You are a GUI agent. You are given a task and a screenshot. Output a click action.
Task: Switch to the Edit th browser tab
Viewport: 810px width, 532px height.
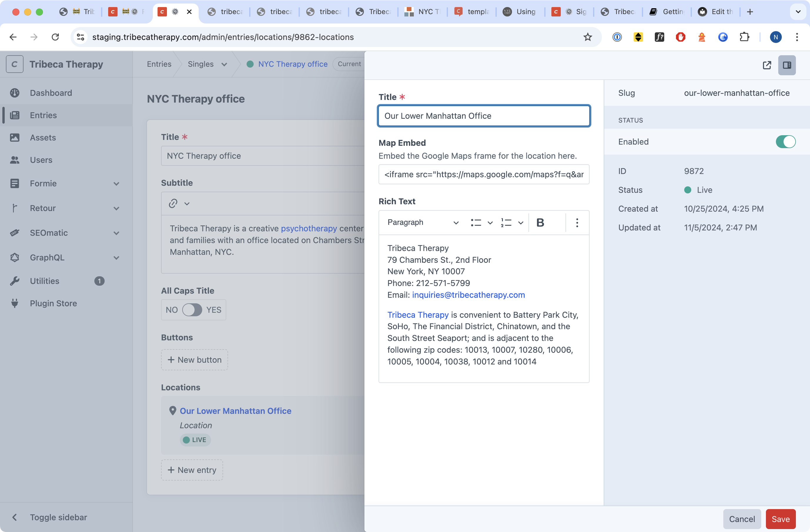(716, 12)
